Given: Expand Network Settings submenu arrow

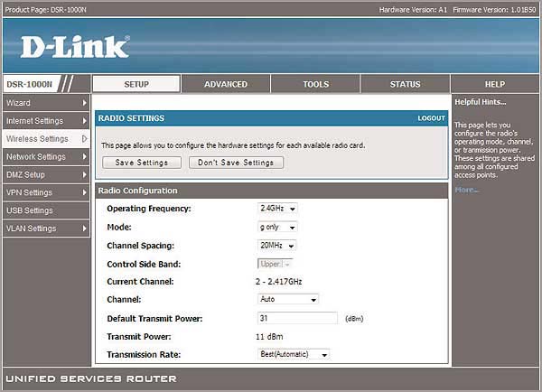Looking at the screenshot, I should coord(84,156).
